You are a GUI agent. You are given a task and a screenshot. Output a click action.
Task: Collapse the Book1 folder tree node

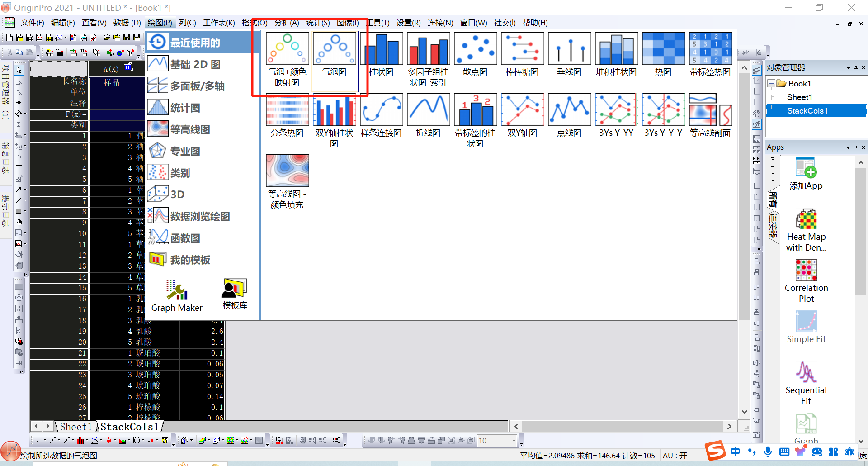point(771,84)
